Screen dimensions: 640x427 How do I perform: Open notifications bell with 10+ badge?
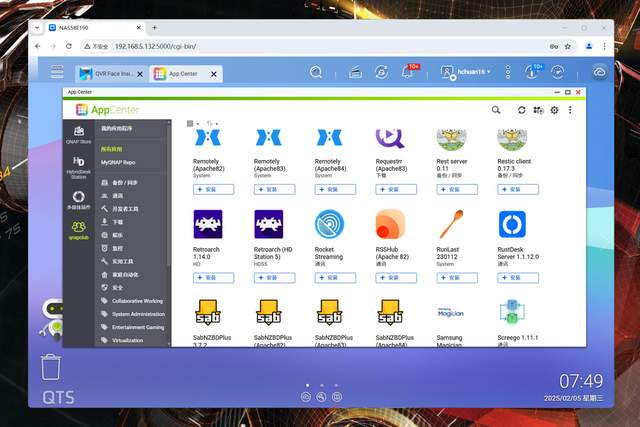(409, 71)
